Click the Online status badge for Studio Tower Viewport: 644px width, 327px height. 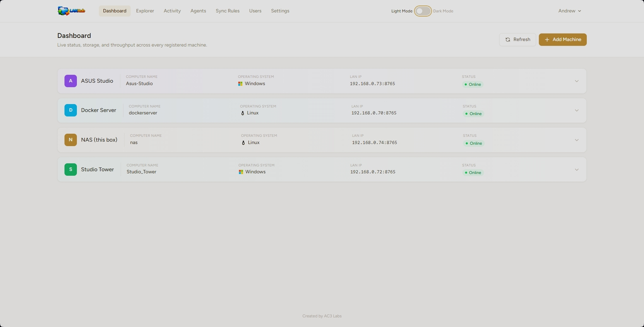(x=473, y=173)
